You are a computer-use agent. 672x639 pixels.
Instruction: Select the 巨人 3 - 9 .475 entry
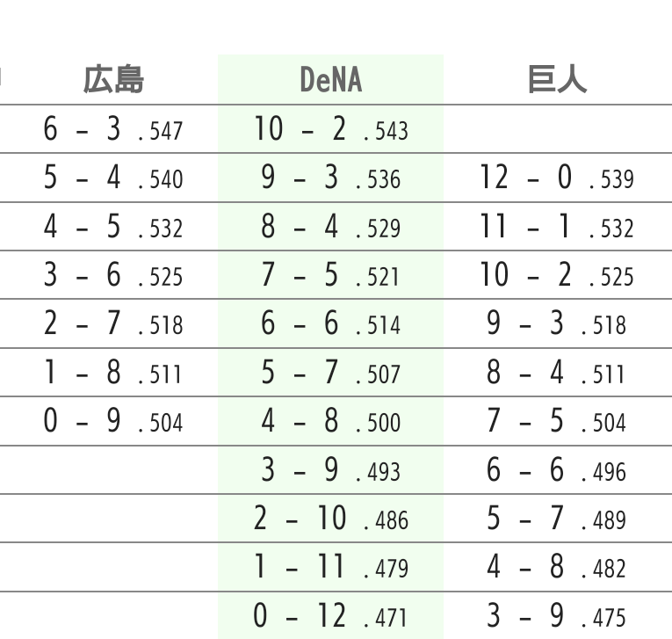(557, 616)
